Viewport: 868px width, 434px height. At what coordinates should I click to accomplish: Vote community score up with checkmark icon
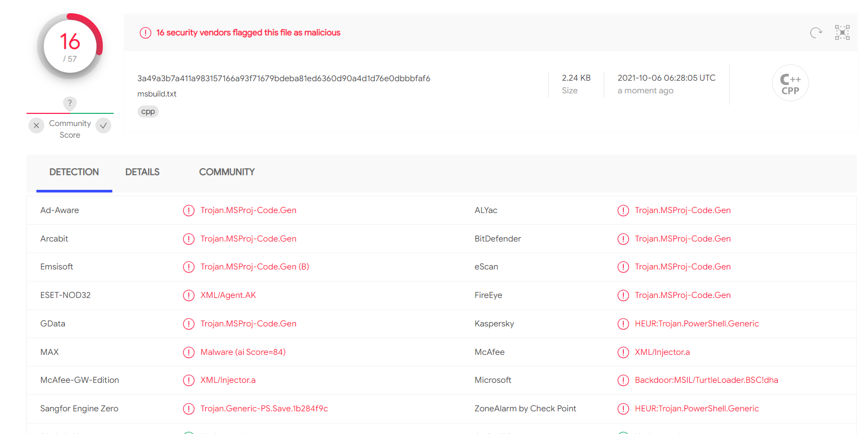click(x=103, y=126)
